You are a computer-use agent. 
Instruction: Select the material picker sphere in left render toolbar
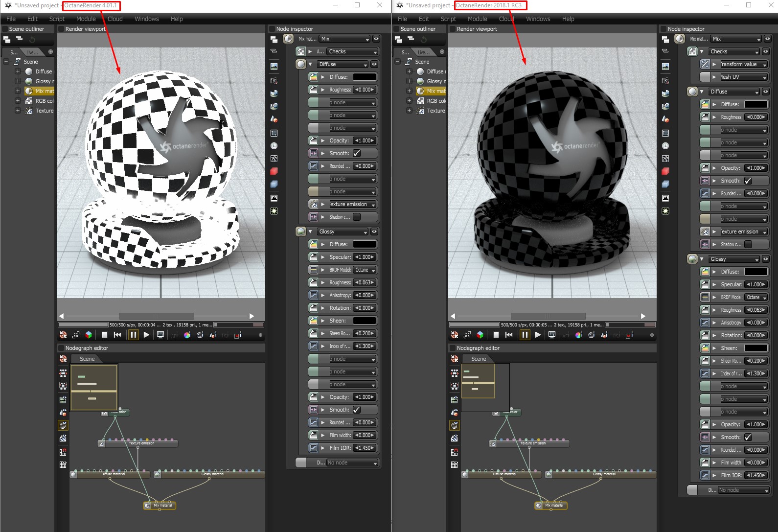tap(200, 335)
